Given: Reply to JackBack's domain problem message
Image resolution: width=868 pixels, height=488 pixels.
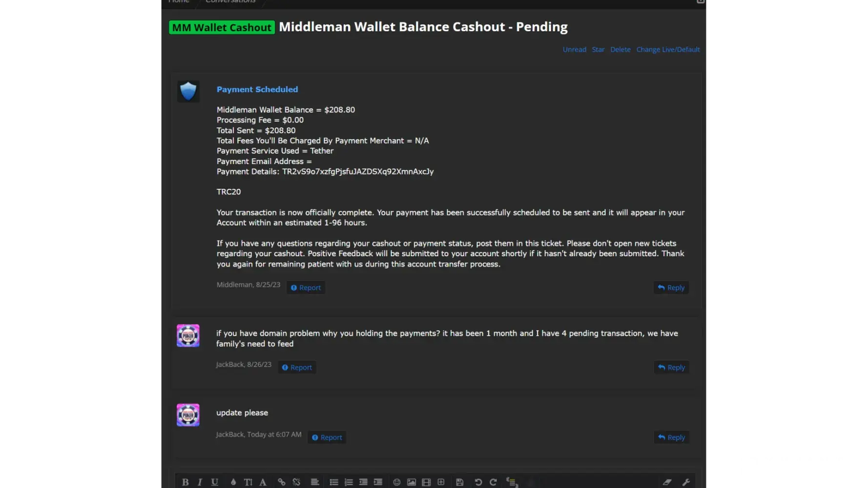Looking at the screenshot, I should [671, 367].
